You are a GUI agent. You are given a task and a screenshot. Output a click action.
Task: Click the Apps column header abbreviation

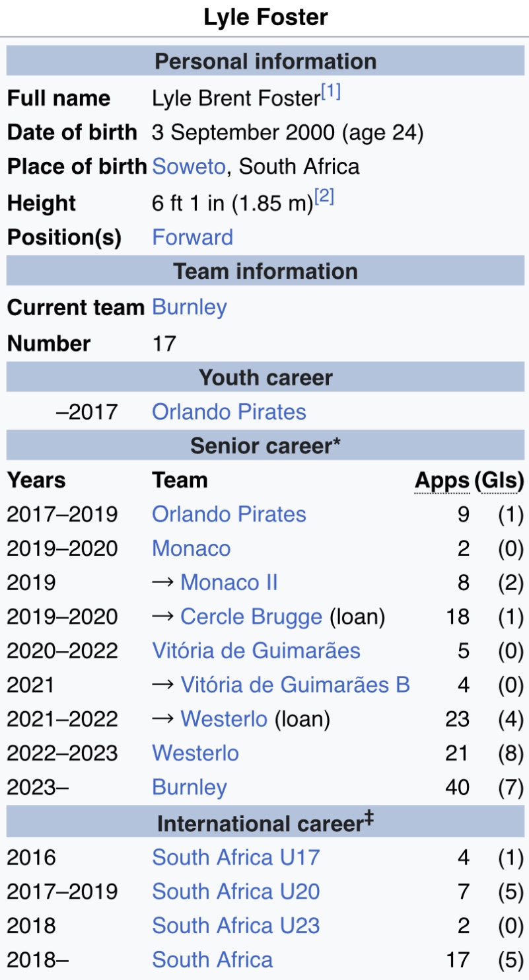point(442,480)
